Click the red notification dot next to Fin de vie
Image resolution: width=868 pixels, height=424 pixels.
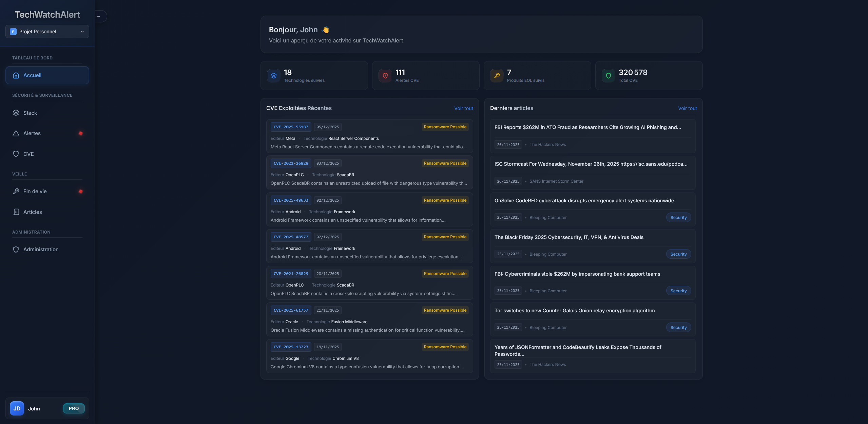click(81, 191)
